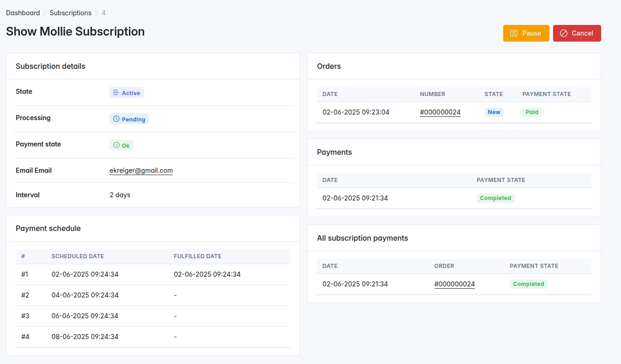Click the cancel circle-slash icon
This screenshot has height=364, width=621.
[563, 33]
